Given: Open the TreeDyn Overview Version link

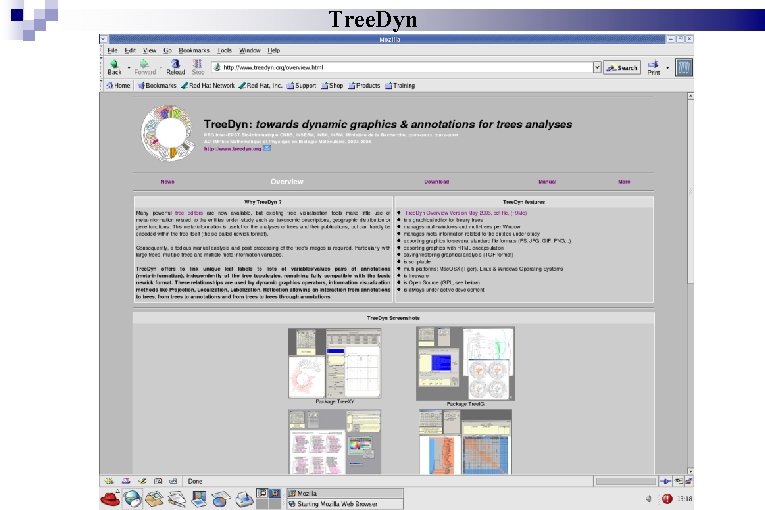Looking at the screenshot, I should [x=465, y=213].
